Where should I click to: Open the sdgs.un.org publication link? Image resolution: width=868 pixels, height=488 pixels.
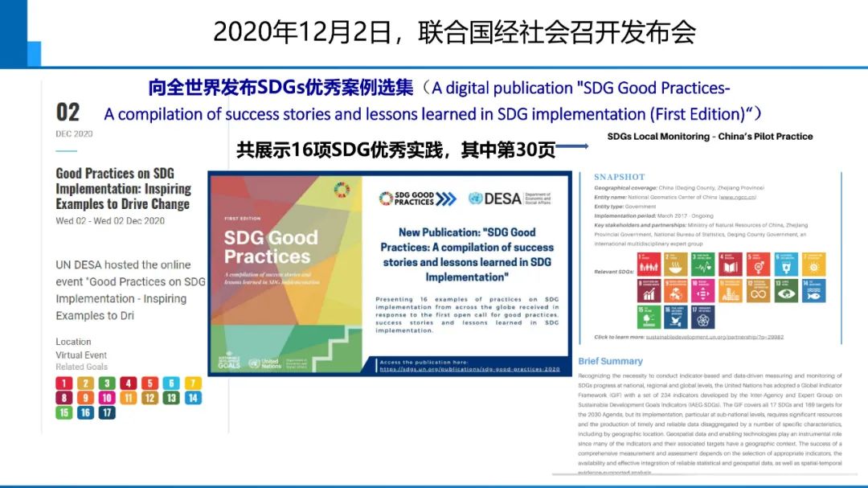(471, 371)
